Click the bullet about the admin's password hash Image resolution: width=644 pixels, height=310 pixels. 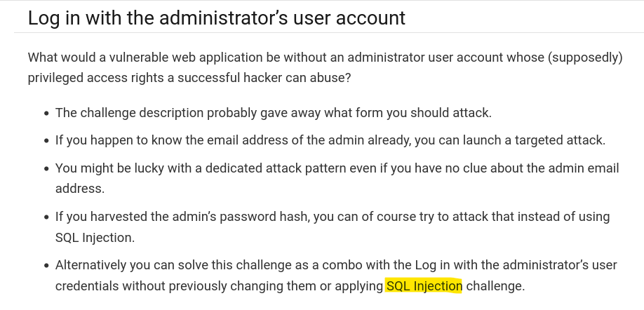pyautogui.click(x=333, y=217)
